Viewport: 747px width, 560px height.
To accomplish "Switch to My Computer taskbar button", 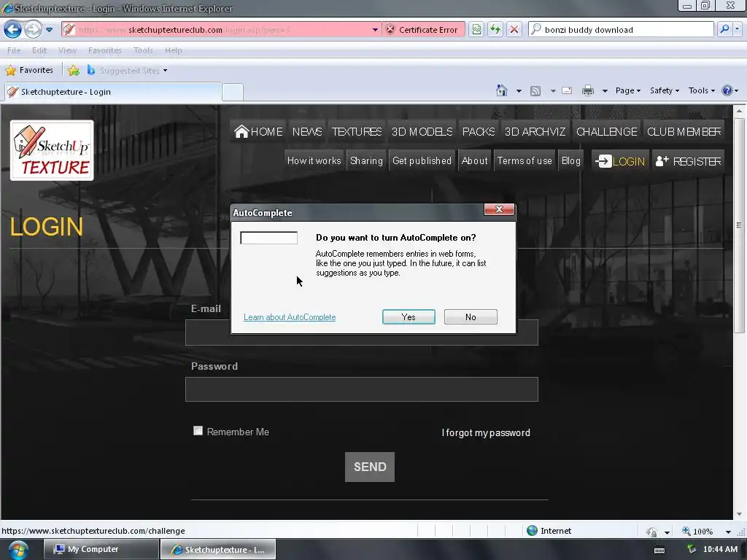I will [101, 549].
